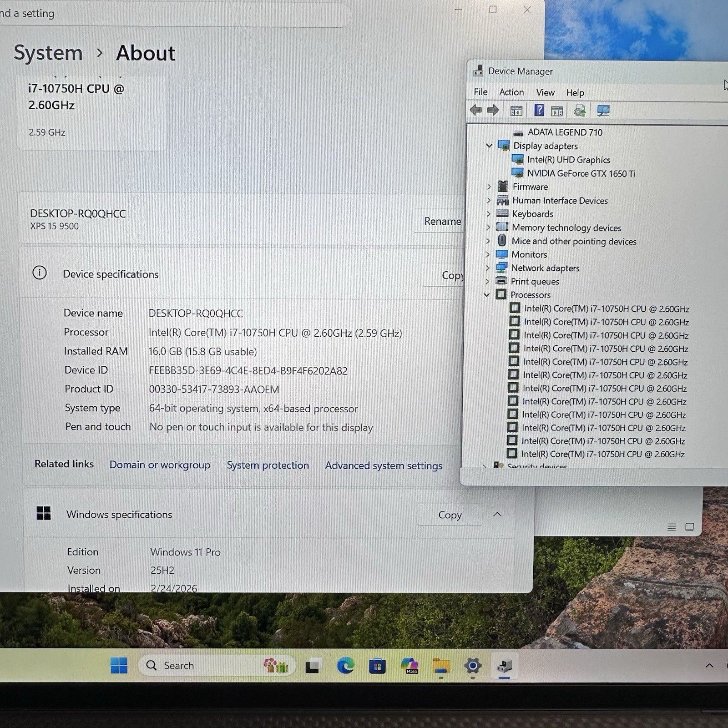This screenshot has width=728, height=728.
Task: Select NVIDIA GeForce GTX 1650 Ti adapter
Action: pyautogui.click(x=581, y=173)
